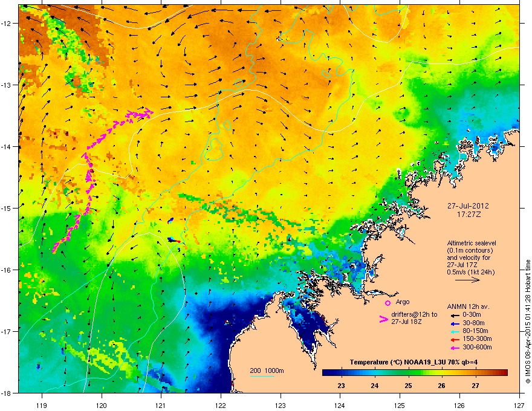Click the cyan 200 1000m depth contour line sample
Screen dimensions: 532x411
coord(262,376)
